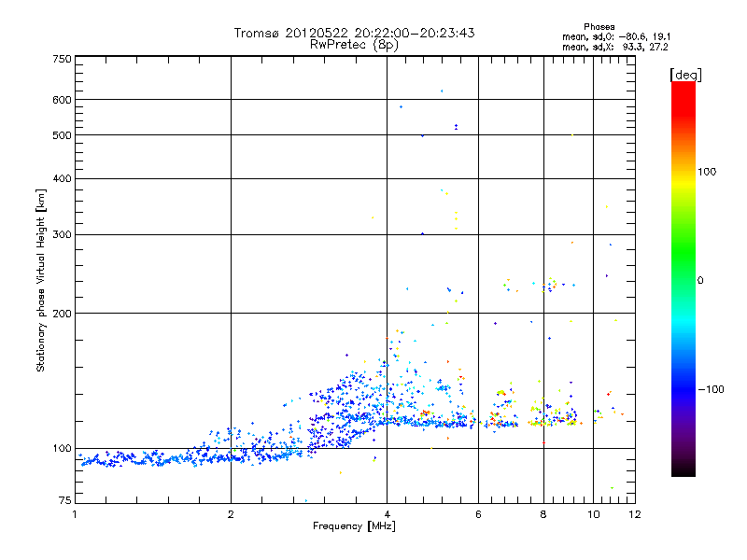Viewport: 747px width, 560px height.
Task: Click the y-axis tick label "750"
Action: (62, 59)
